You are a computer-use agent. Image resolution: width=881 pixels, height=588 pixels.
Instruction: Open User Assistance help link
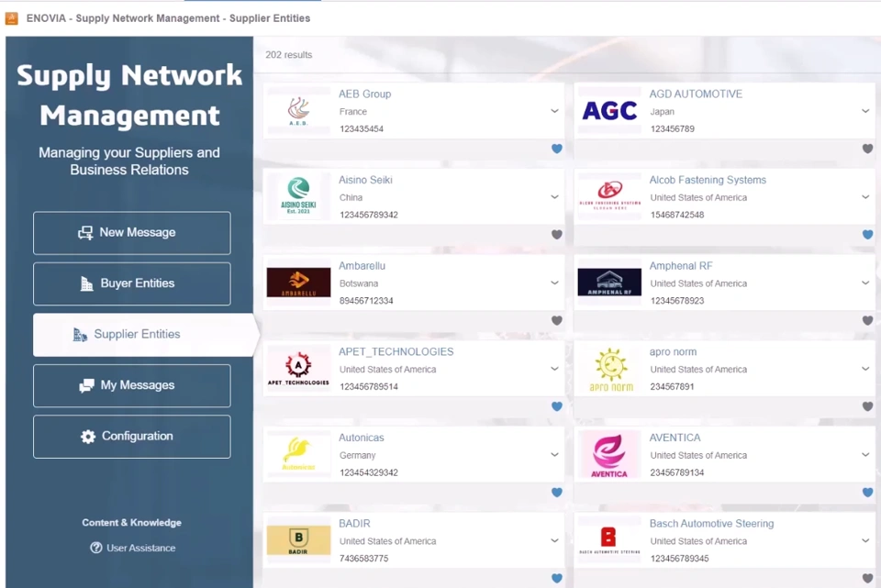pos(133,548)
